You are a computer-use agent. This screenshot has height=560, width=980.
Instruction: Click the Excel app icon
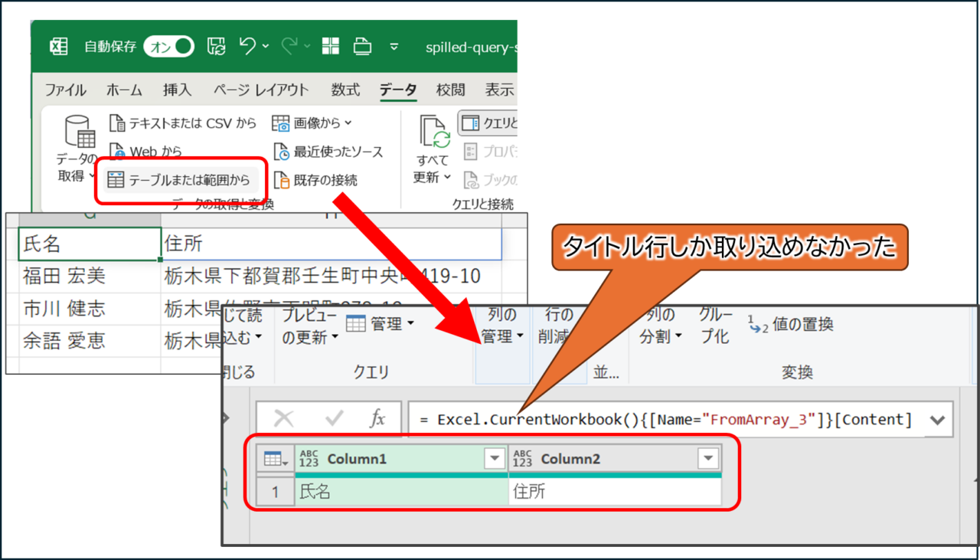click(x=59, y=47)
